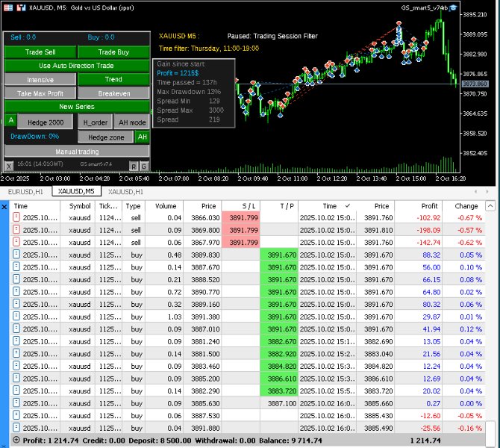The image size is (500, 448).
Task: Click the G button on panel
Action: point(144,167)
